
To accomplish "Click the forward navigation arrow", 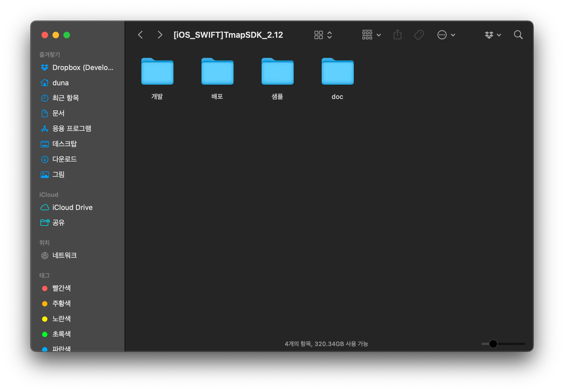I will [160, 35].
